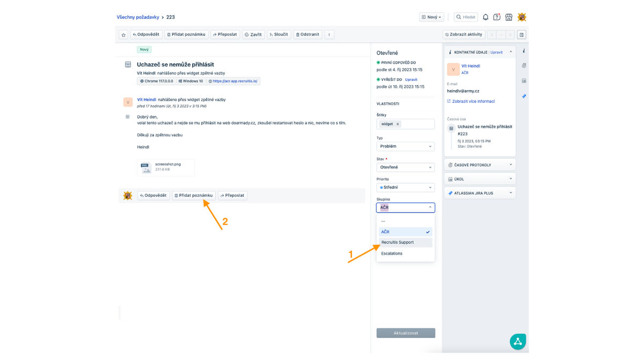The width and height of the screenshot is (644, 362).
Task: Remove the widget tag from Štítky
Action: [398, 124]
